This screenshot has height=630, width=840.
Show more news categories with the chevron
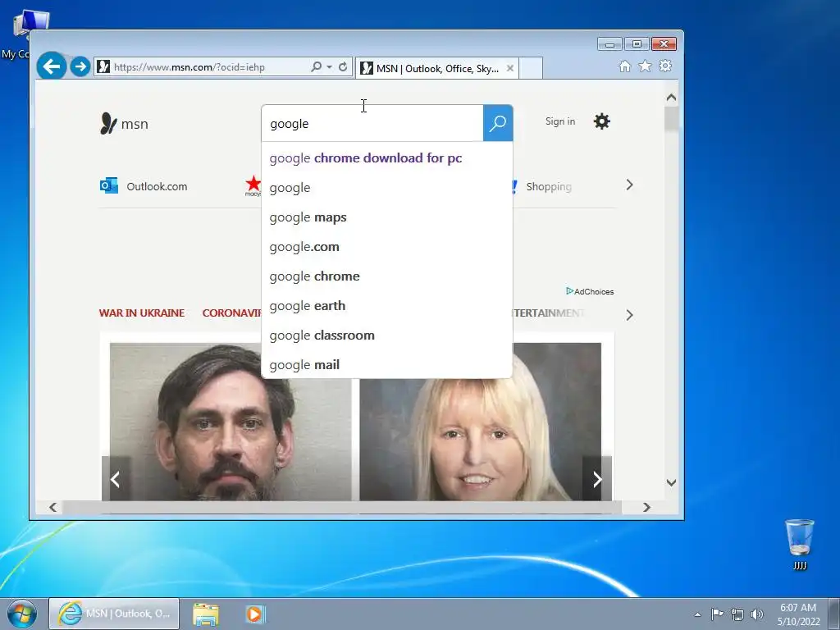(x=629, y=315)
